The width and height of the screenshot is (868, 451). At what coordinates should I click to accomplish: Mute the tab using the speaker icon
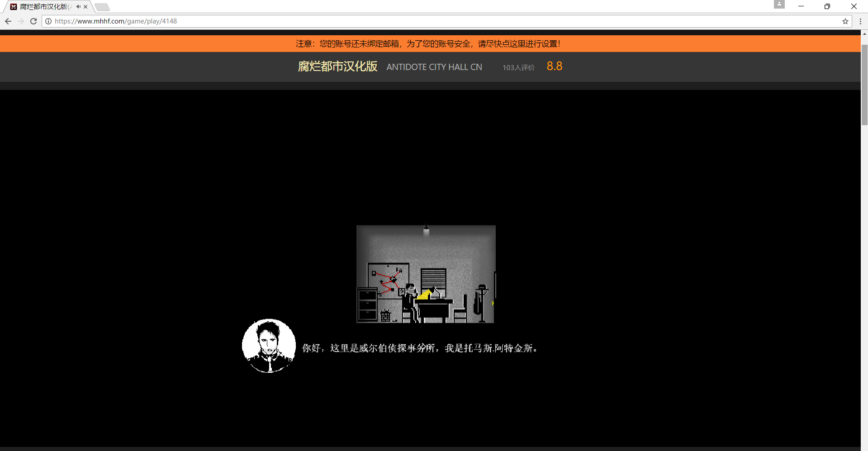[x=78, y=7]
